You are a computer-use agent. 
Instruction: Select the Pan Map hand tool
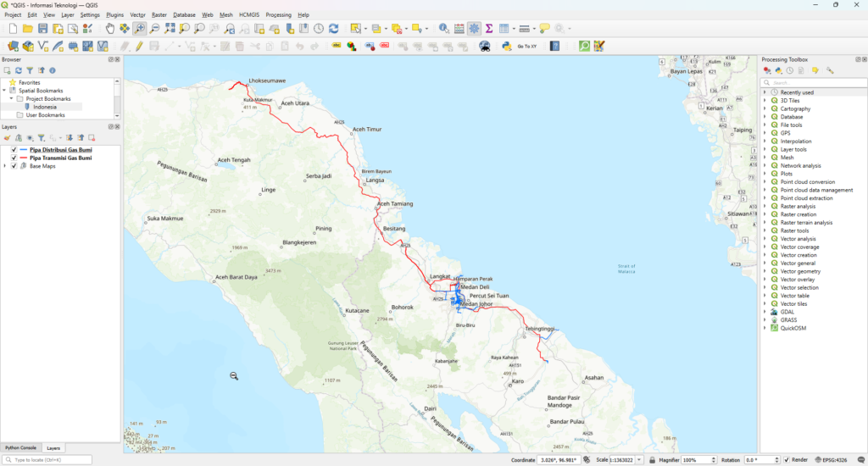coord(110,29)
